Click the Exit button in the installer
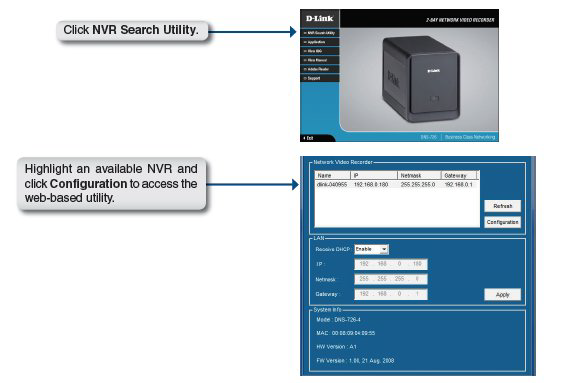561x383 pixels. (309, 138)
